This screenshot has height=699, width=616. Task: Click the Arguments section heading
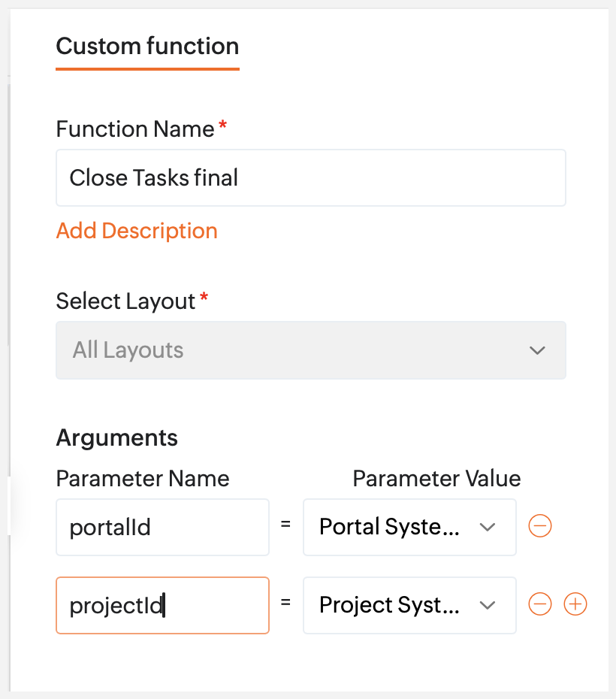tap(117, 437)
